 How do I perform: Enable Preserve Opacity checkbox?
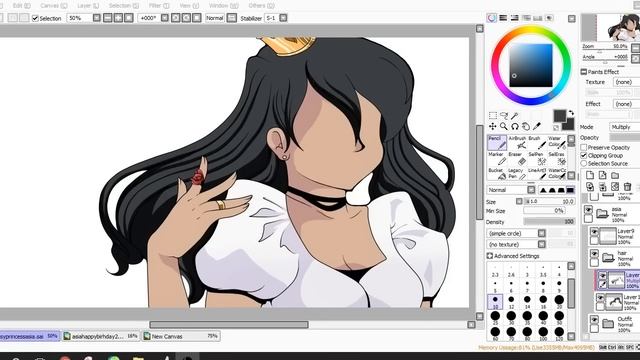[x=584, y=147]
